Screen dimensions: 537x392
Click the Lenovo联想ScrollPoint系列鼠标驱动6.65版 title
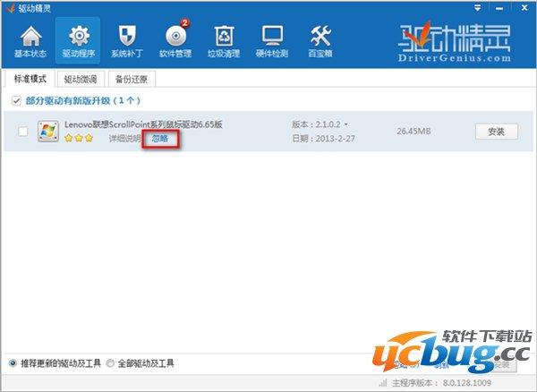pyautogui.click(x=143, y=124)
